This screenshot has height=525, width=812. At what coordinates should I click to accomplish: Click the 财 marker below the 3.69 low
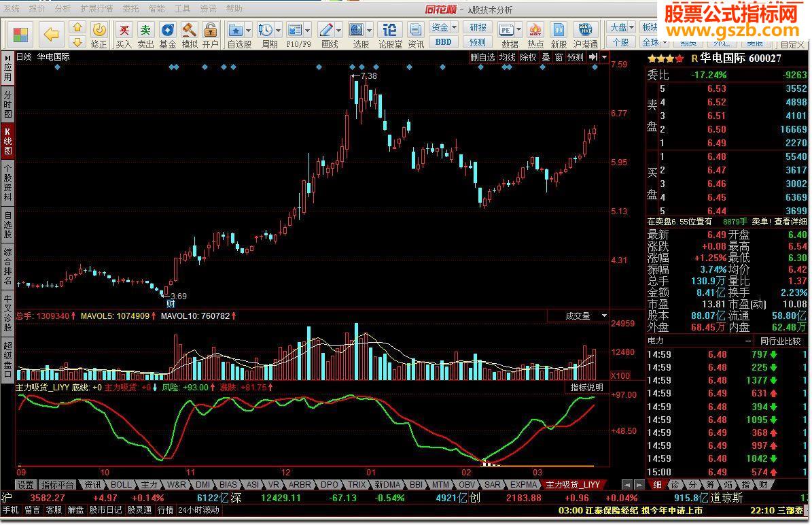171,304
